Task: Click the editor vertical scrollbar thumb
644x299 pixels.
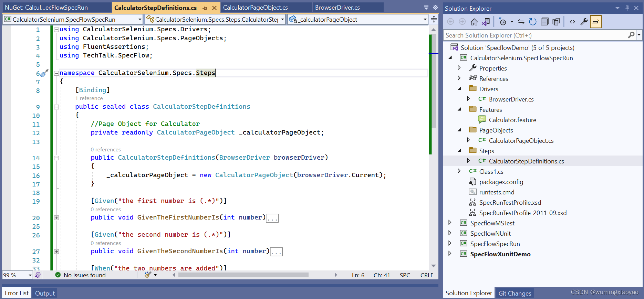Action: pyautogui.click(x=434, y=81)
